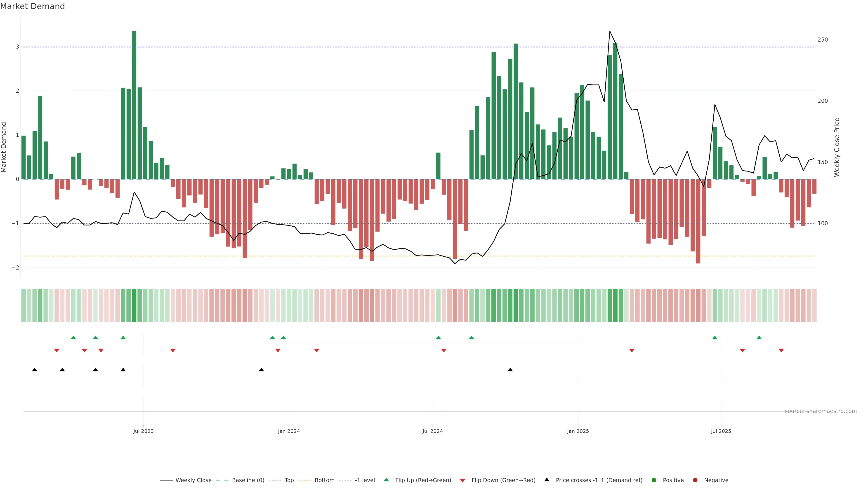Click green Positive circle legend icon
Viewport: 868px width, 488px height.
click(x=654, y=480)
